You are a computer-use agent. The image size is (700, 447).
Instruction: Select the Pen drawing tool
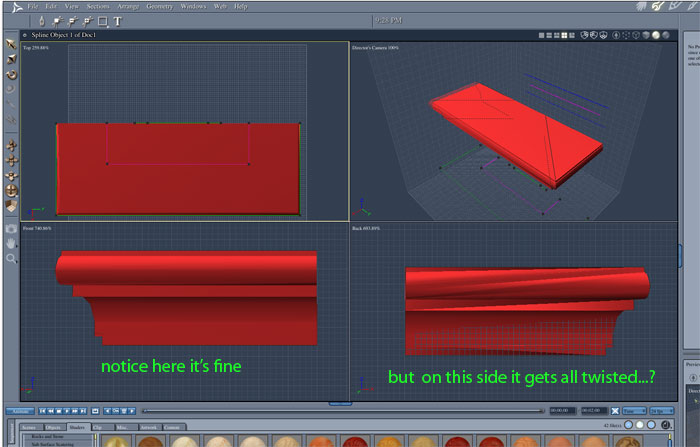[40, 20]
